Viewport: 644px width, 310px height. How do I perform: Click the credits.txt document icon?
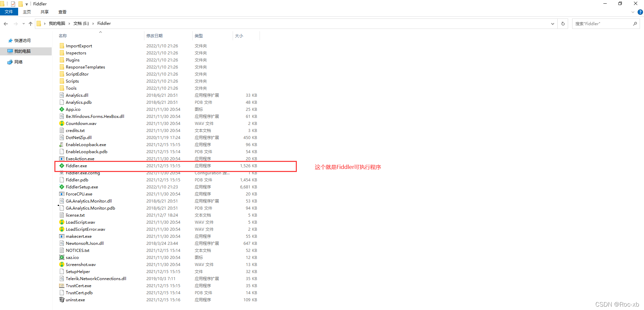coord(62,130)
